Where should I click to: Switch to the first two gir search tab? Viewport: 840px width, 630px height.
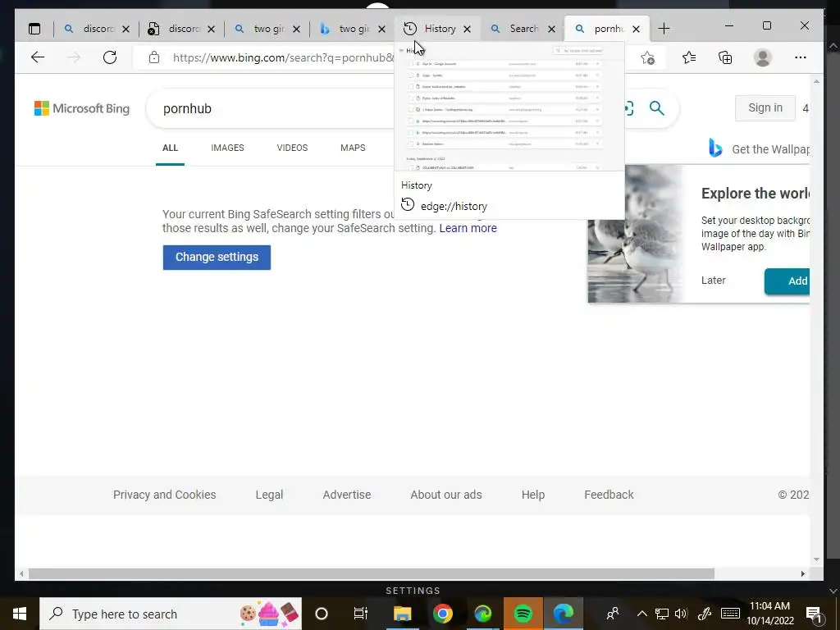[x=267, y=29]
